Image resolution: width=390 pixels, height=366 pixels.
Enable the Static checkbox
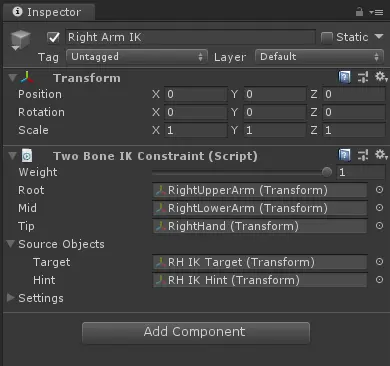[327, 37]
